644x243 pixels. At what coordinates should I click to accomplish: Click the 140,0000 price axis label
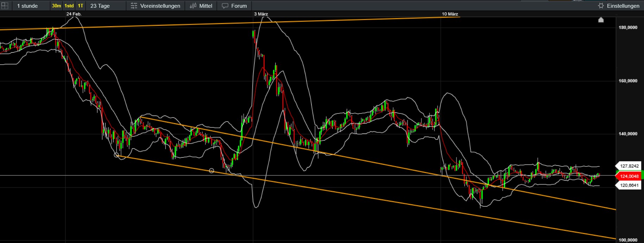pyautogui.click(x=628, y=134)
